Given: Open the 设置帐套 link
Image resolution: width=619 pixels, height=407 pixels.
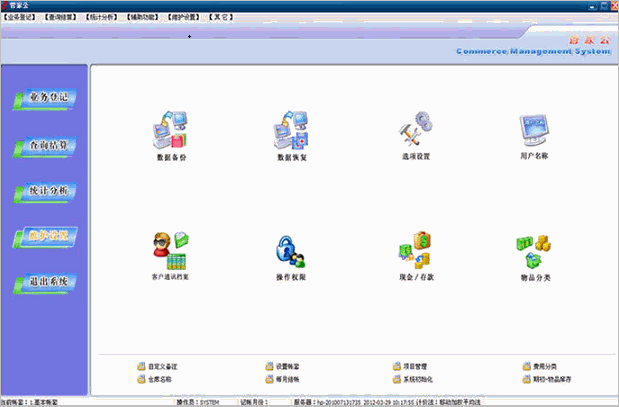Looking at the screenshot, I should point(282,367).
